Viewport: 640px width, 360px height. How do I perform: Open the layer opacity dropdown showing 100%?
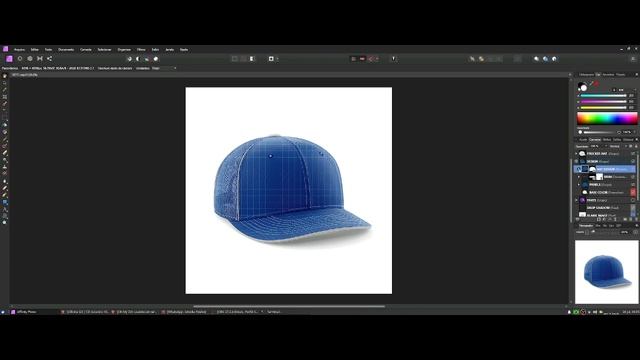(x=598, y=146)
